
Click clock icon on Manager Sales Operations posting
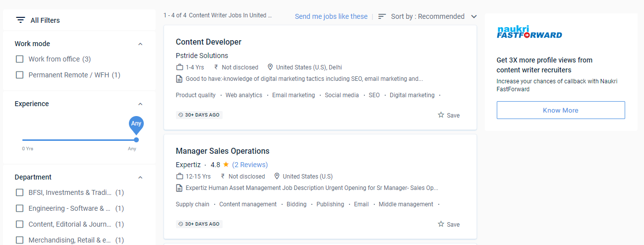click(x=181, y=224)
